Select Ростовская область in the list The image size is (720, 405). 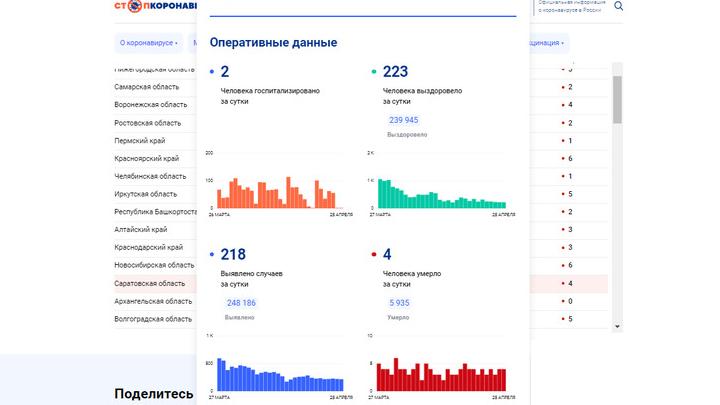(x=148, y=123)
